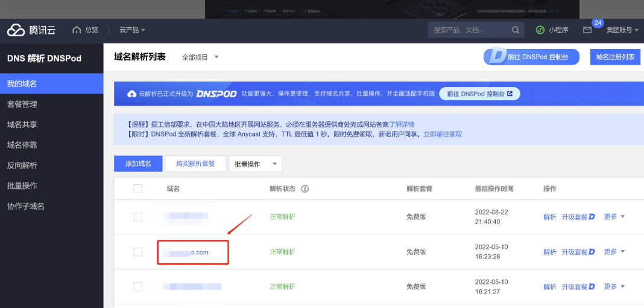Click the search products input field
The width and height of the screenshot is (644, 308).
point(467,30)
